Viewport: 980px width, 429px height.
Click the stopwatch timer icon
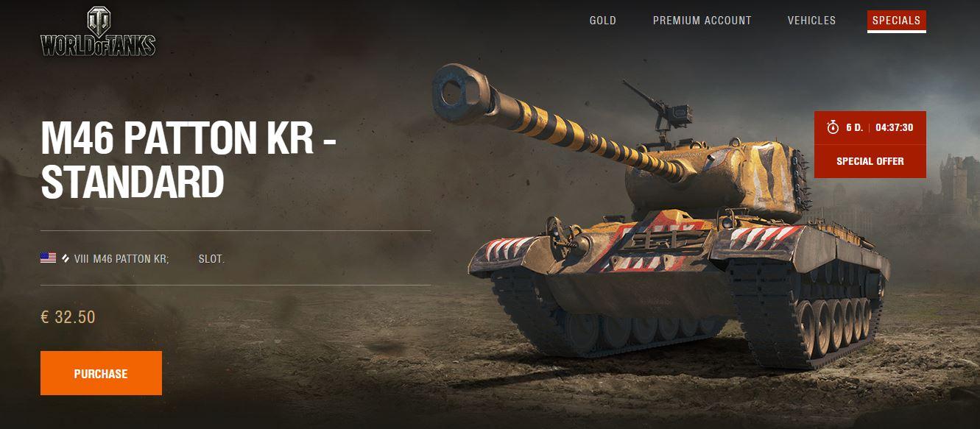pos(833,127)
